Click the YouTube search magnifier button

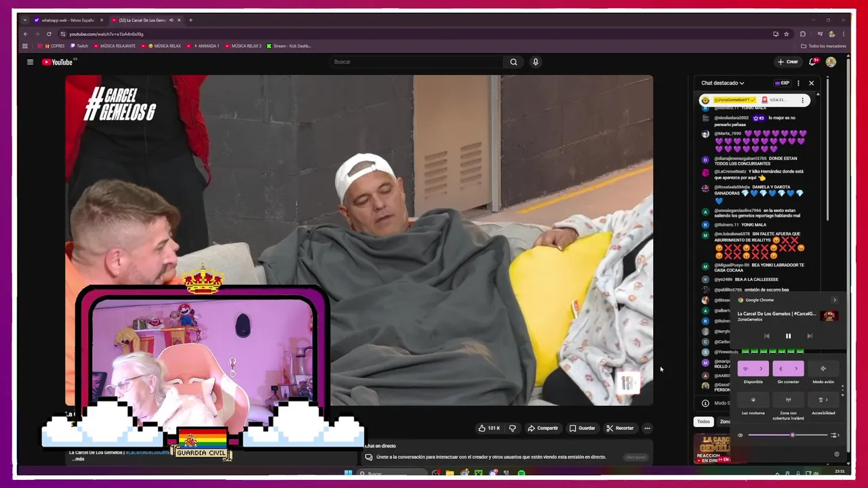[x=513, y=62]
